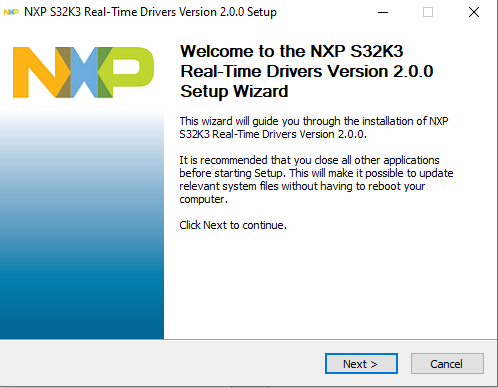Click the 'Setup Wizard' heading line

(x=234, y=91)
